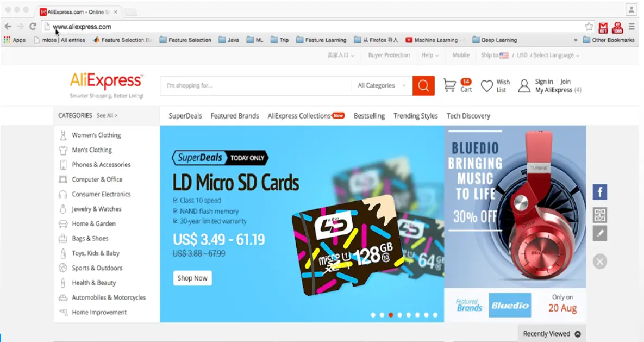
Task: Click the Bags & Shoes bag icon
Action: click(63, 238)
